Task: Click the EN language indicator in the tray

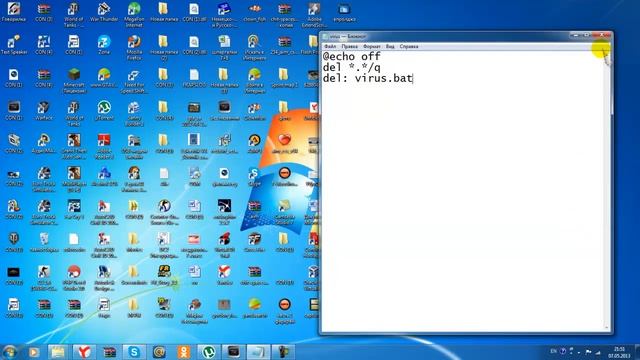Action: [x=553, y=351]
